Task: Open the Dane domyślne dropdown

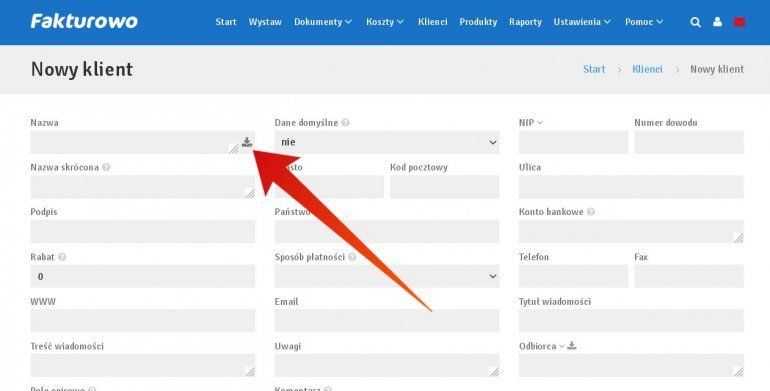Action: (x=387, y=142)
